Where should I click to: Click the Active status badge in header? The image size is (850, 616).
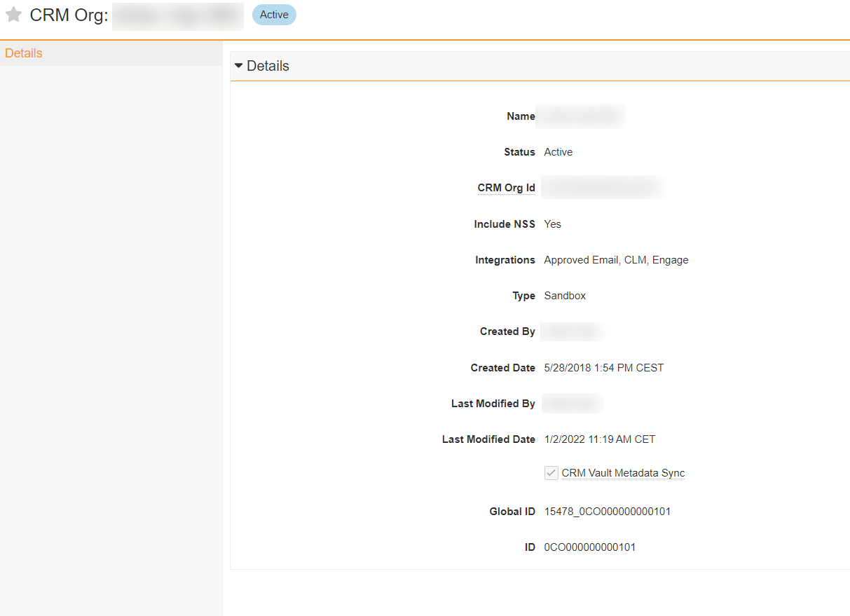pos(274,15)
